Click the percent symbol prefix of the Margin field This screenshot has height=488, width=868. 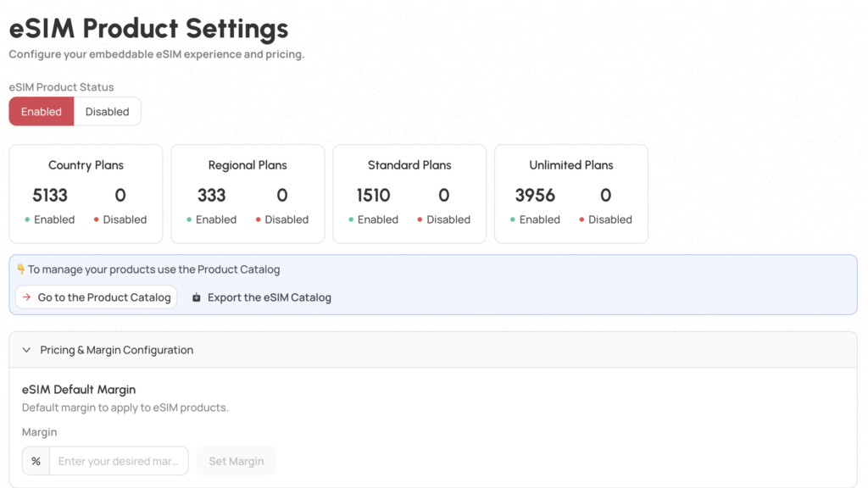pyautogui.click(x=36, y=462)
